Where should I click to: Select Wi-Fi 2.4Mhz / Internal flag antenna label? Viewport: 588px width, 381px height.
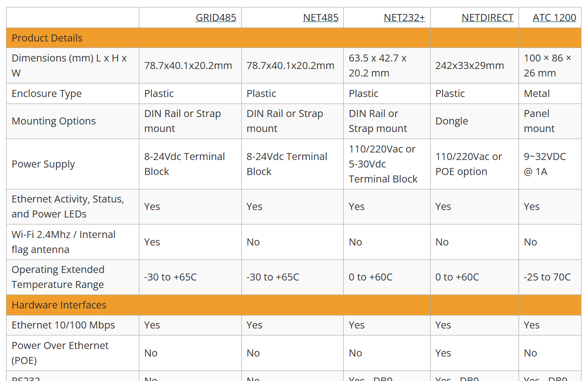(73, 241)
